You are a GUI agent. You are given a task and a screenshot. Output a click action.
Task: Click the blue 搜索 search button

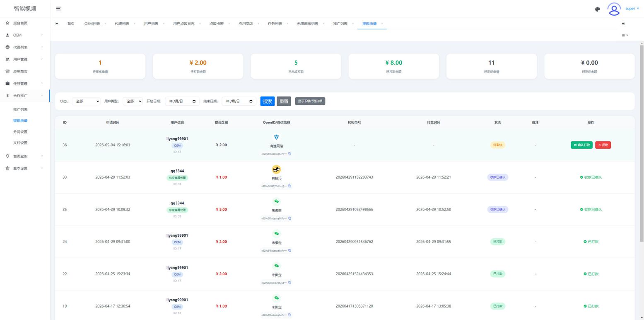pos(268,101)
